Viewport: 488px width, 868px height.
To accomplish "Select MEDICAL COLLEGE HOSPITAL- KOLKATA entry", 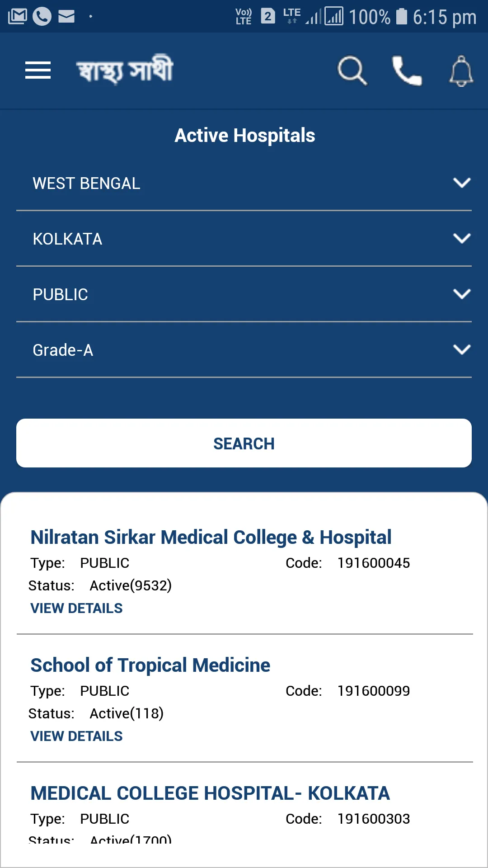I will 210,793.
